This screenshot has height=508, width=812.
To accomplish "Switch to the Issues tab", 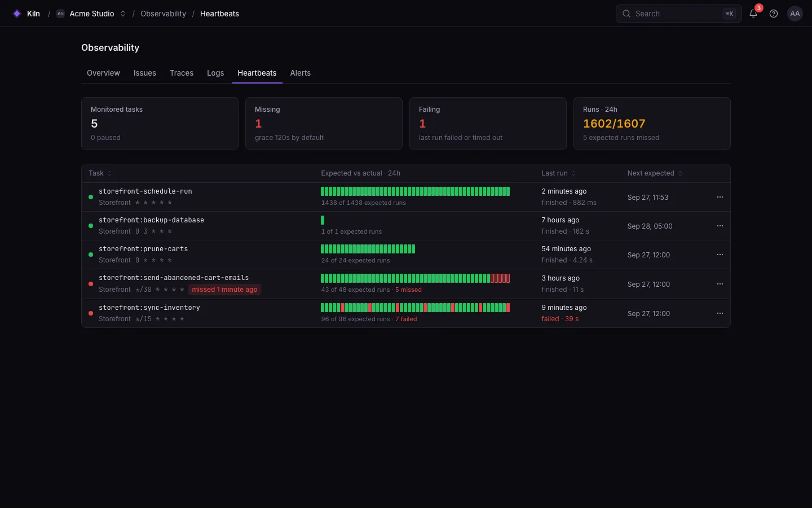I will 145,73.
